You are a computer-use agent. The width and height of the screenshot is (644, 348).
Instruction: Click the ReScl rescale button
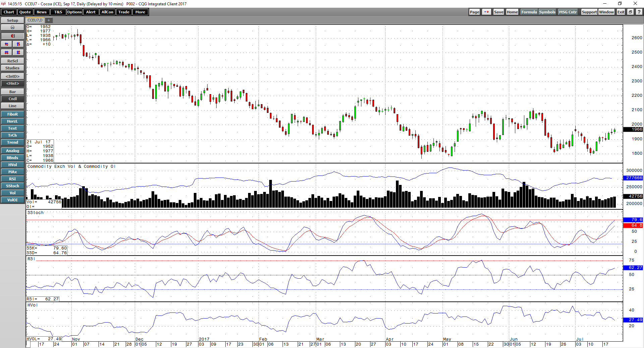pos(12,61)
